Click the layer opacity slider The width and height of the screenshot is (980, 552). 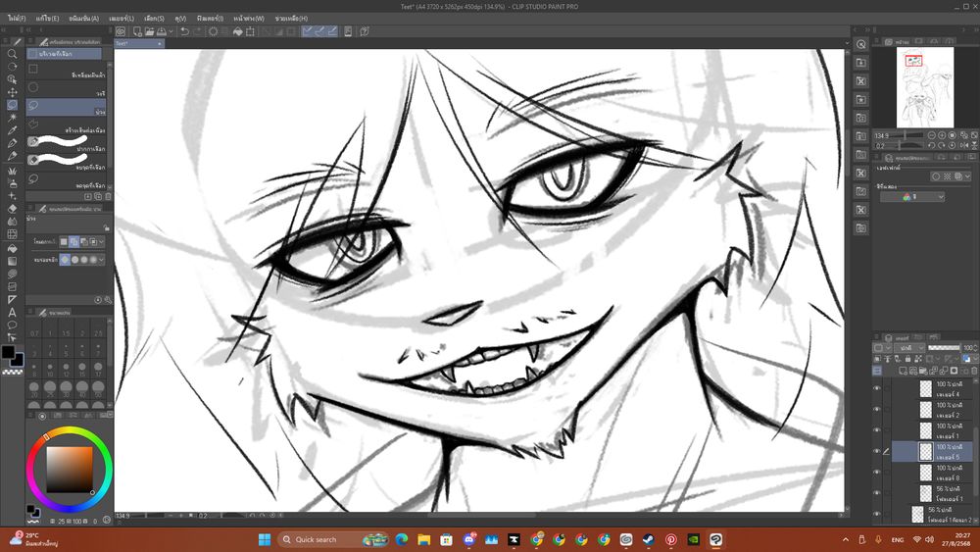pos(944,348)
